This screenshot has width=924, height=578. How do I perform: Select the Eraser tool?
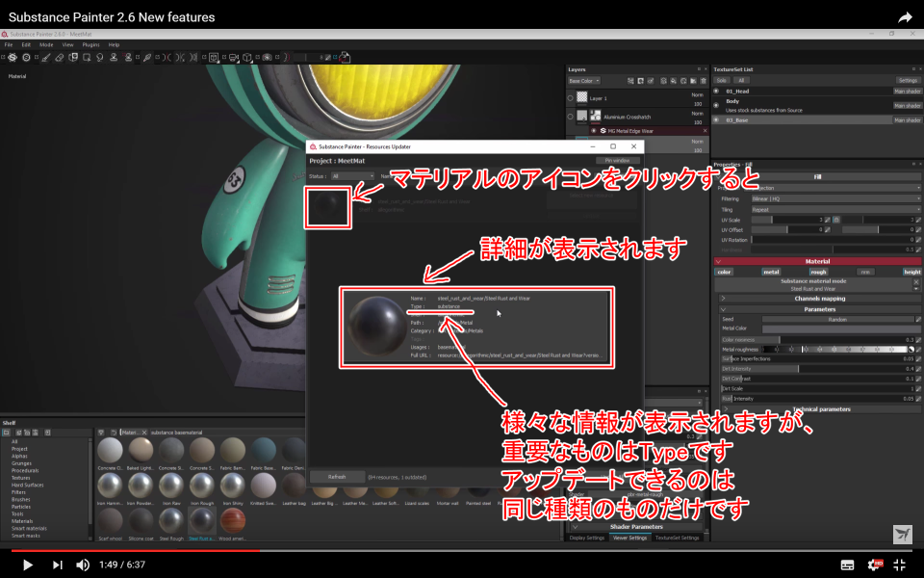click(x=60, y=57)
